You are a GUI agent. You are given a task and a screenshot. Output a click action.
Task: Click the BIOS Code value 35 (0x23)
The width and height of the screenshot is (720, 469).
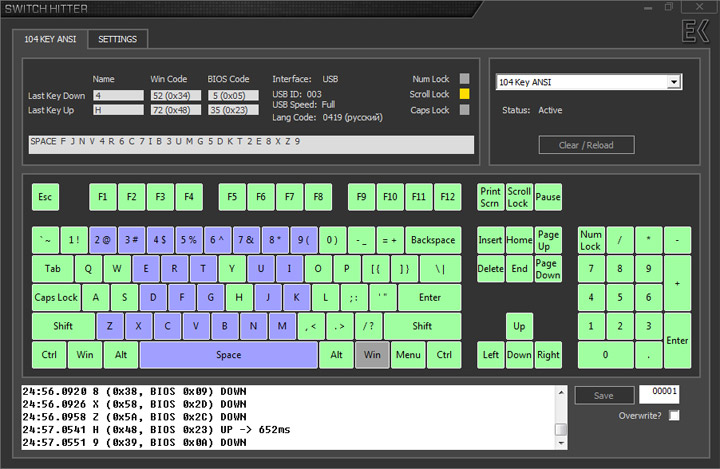(233, 110)
